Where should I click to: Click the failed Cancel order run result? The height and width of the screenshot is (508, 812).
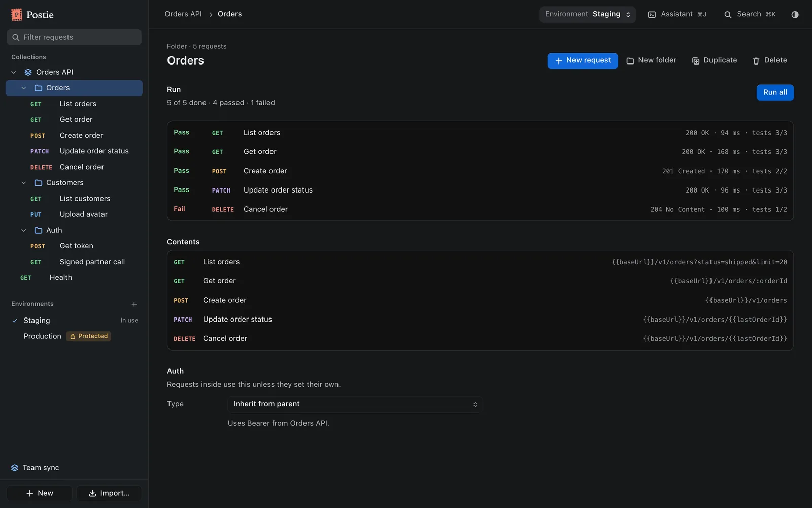480,209
